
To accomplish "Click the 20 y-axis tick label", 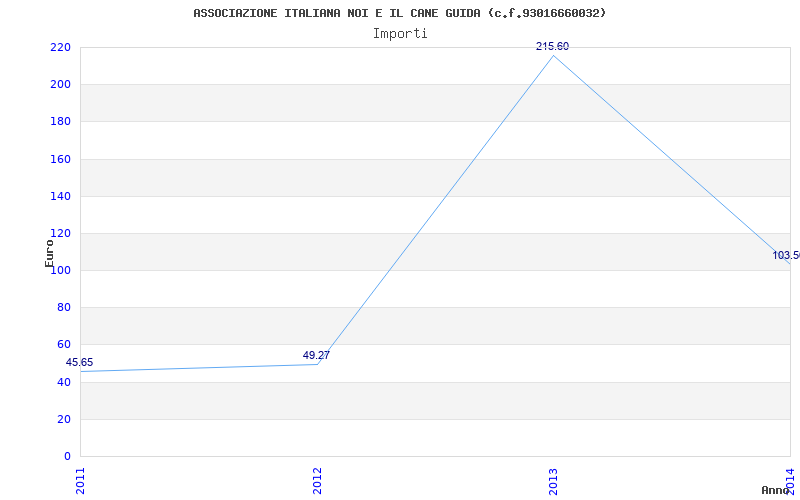I will 63,419.
